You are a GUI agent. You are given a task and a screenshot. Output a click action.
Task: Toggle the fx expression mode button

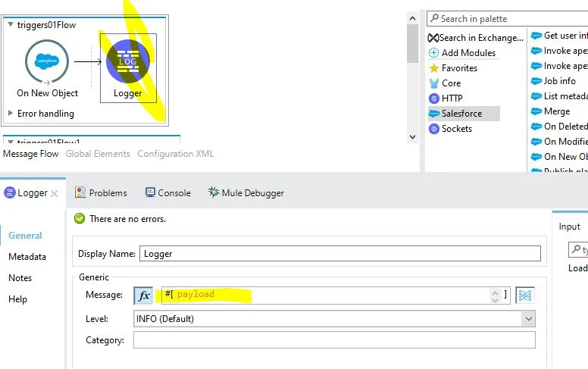[143, 296]
